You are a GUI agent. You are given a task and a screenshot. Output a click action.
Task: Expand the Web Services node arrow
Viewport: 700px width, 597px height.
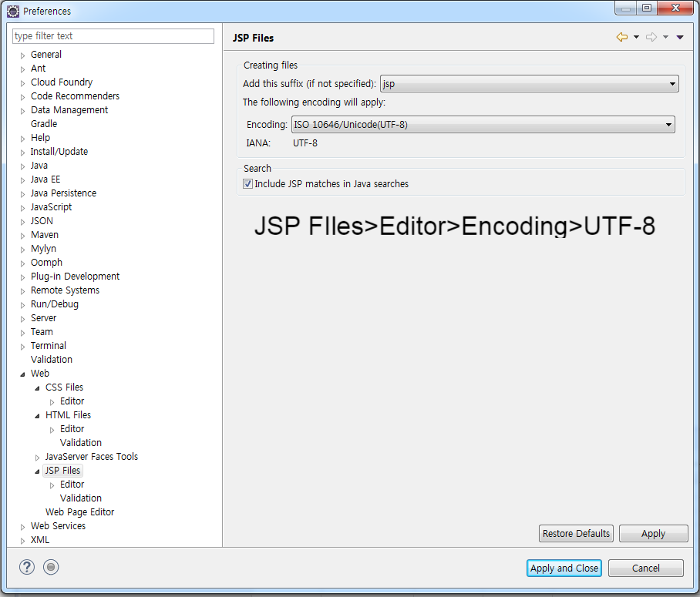22,526
